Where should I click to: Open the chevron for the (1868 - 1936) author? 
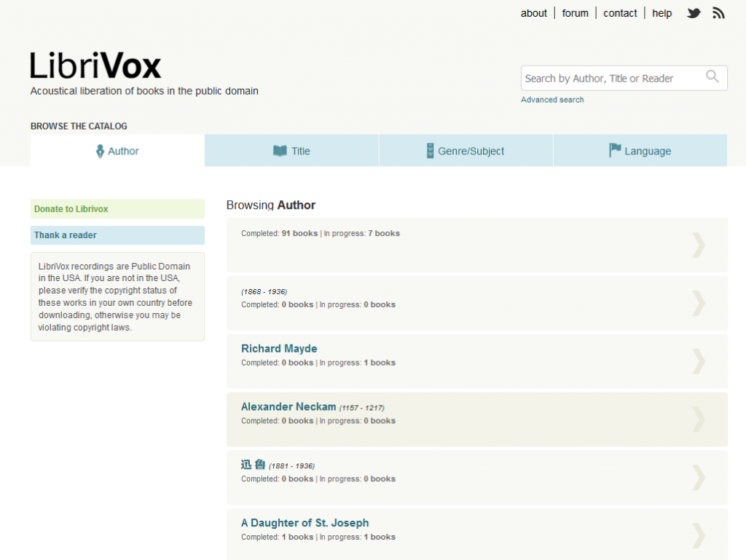click(699, 303)
